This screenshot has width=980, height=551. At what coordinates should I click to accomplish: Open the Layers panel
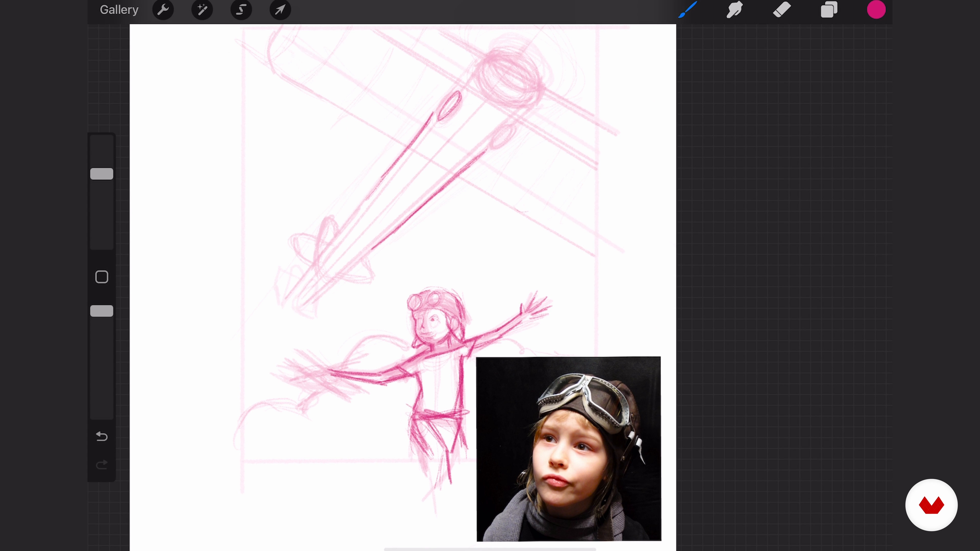click(x=829, y=9)
